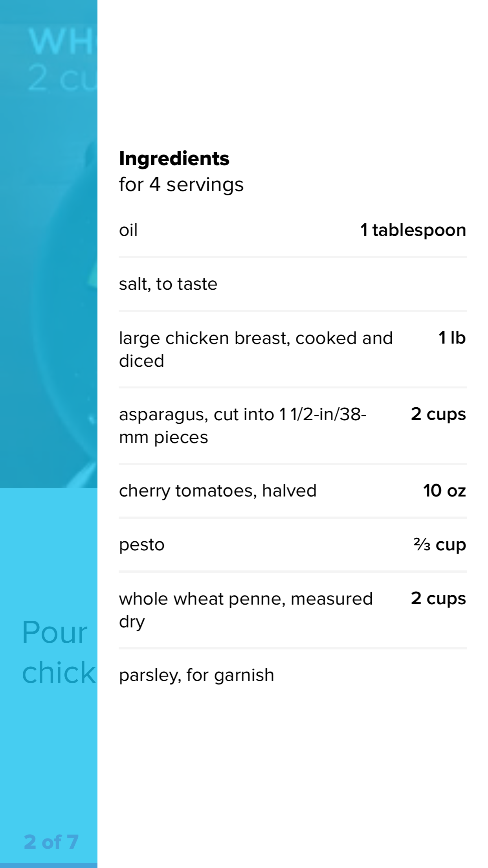Viewport: 488px width, 868px height.
Task: Tap the step progress bar at bottom
Action: tap(49, 866)
